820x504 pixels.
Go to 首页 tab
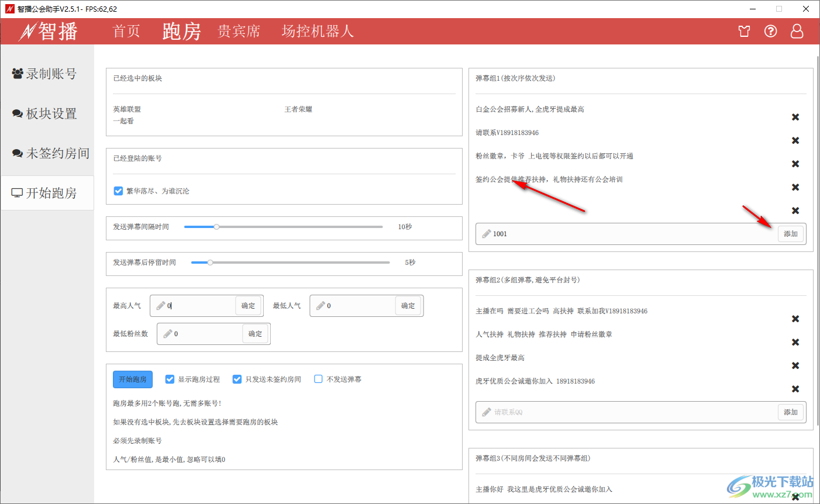click(x=126, y=32)
